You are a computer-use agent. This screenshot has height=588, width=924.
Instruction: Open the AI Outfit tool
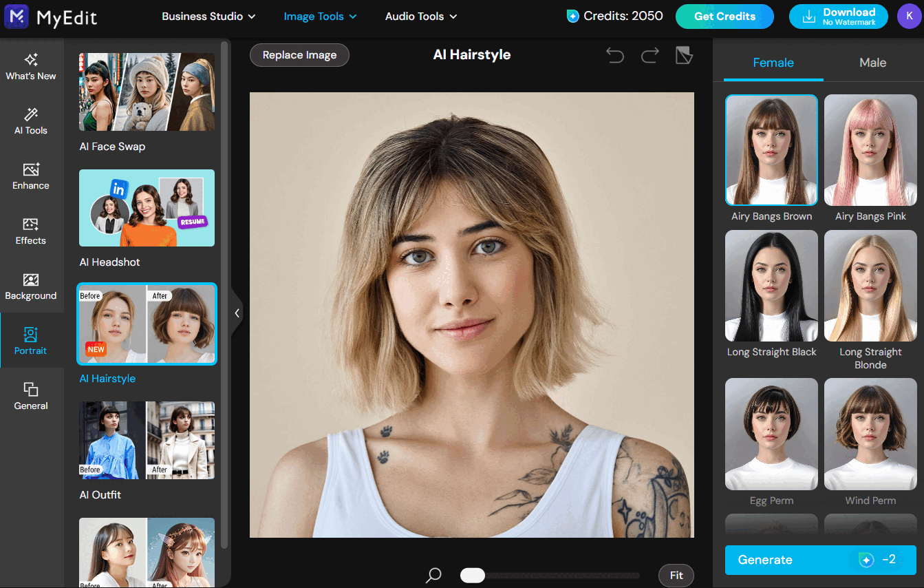147,440
